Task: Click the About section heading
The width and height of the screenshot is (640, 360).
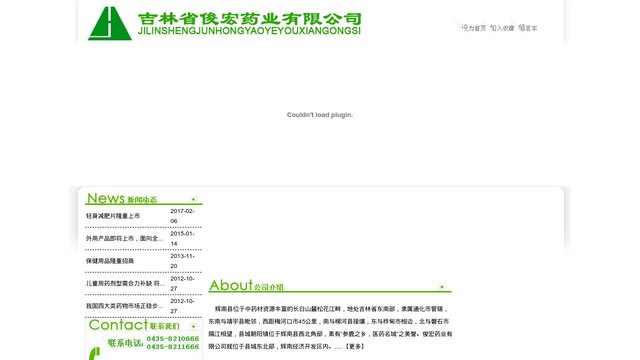Action: pyautogui.click(x=246, y=285)
